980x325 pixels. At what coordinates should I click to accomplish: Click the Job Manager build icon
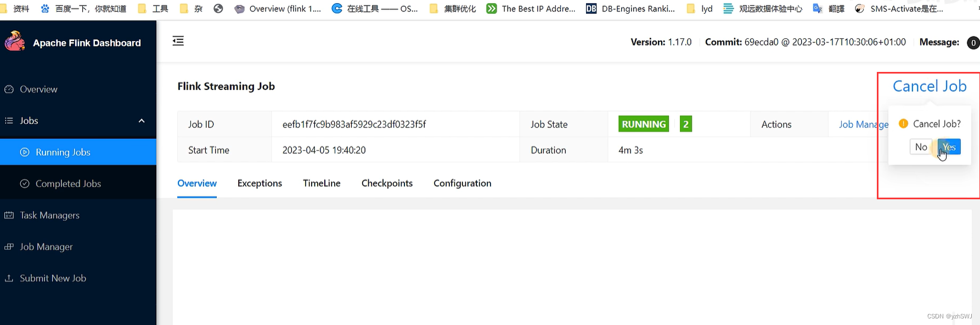pyautogui.click(x=9, y=246)
